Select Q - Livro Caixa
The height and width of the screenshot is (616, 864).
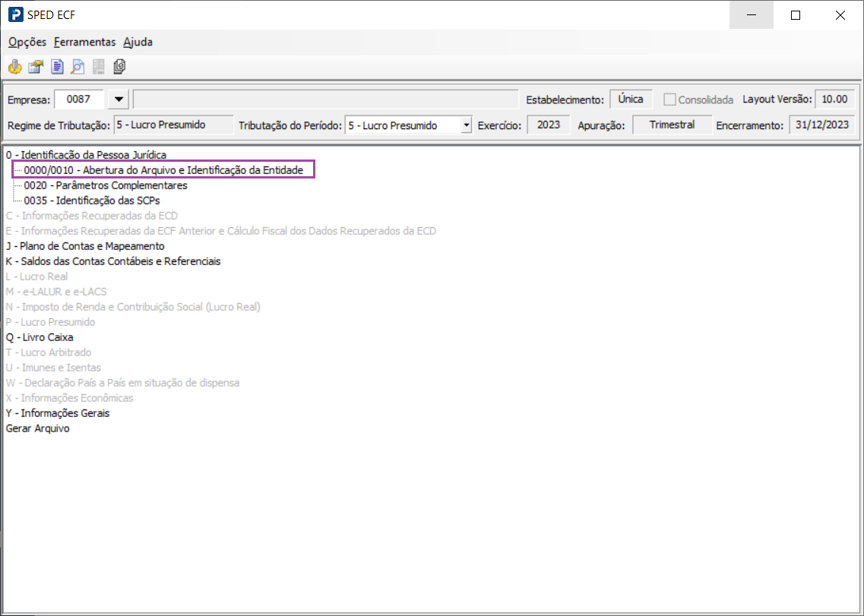point(40,337)
